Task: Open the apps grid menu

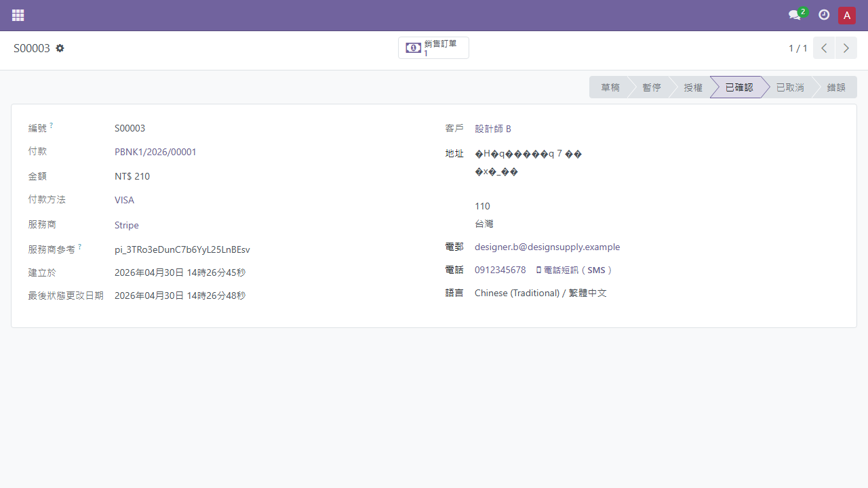Action: point(18,15)
